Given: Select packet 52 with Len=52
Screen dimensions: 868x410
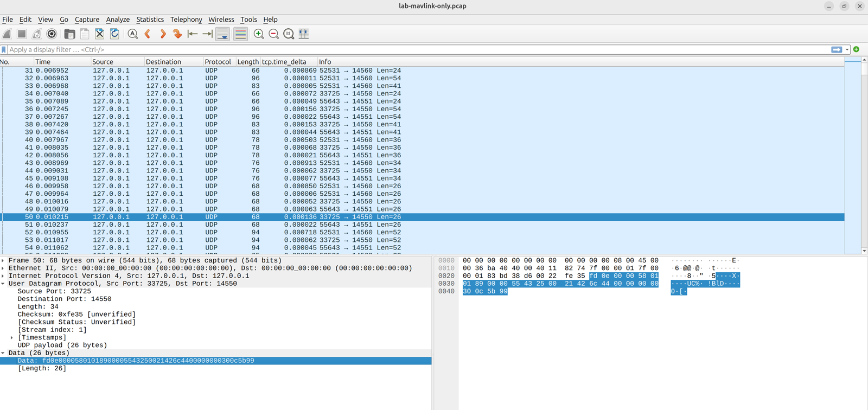Looking at the screenshot, I should [422, 232].
